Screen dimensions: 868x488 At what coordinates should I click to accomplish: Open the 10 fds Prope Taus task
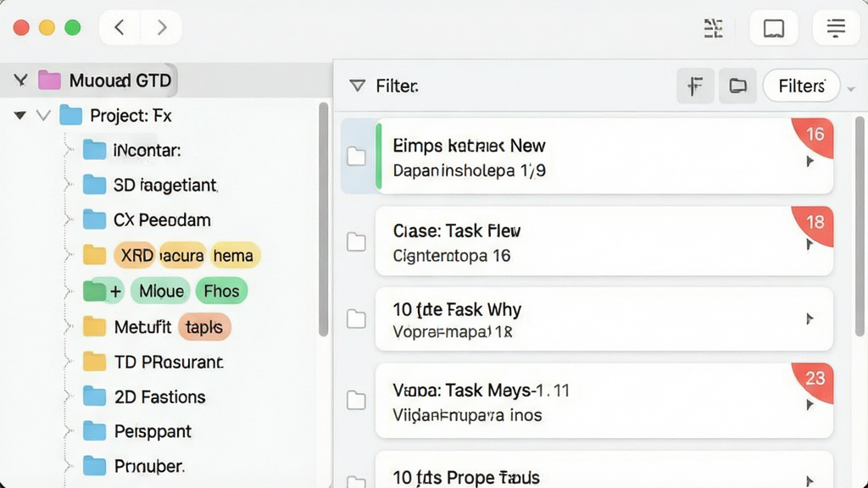tap(604, 470)
